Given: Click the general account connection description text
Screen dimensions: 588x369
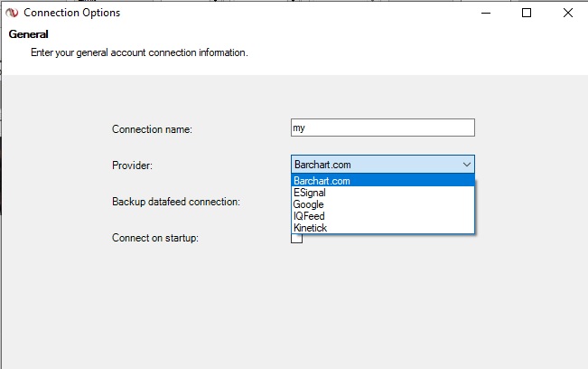Looking at the screenshot, I should [x=138, y=52].
